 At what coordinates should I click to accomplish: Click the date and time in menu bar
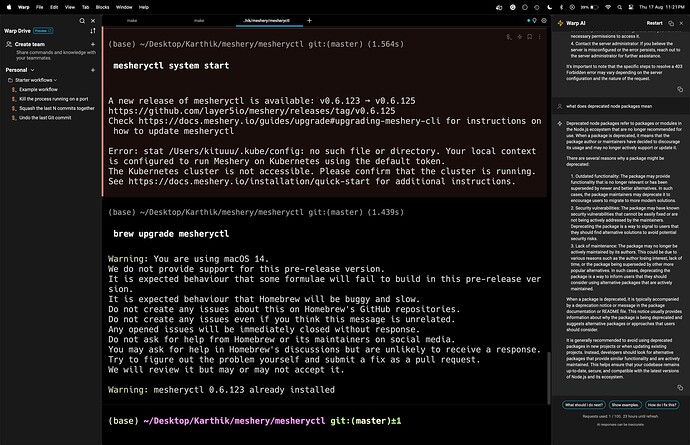pyautogui.click(x=661, y=7)
